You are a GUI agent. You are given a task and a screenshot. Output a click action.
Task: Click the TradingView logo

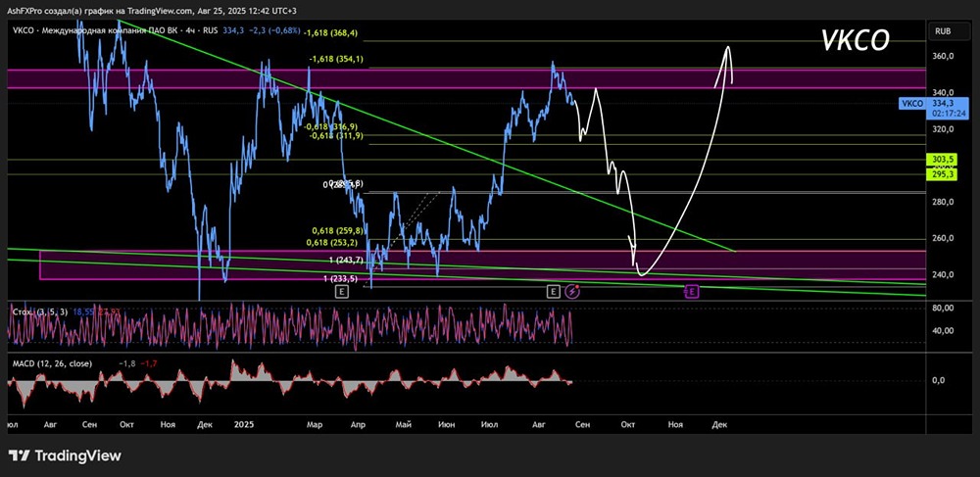coord(65,455)
